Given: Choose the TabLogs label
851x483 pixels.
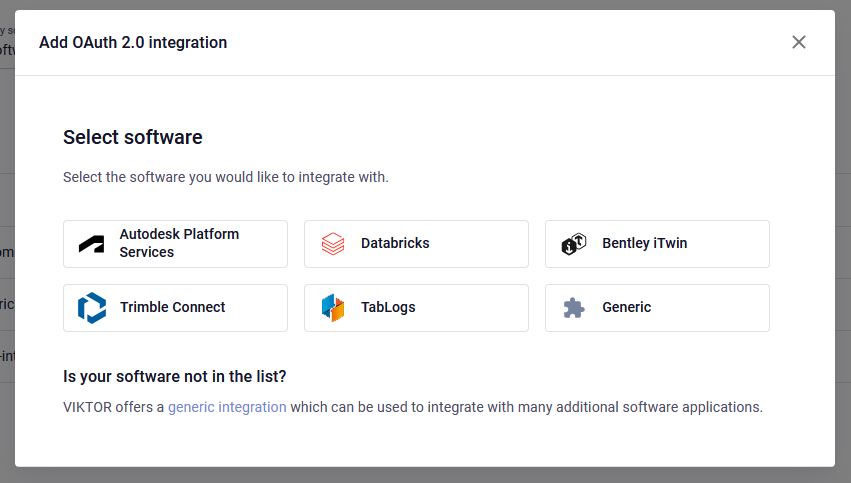Looking at the screenshot, I should tap(388, 307).
